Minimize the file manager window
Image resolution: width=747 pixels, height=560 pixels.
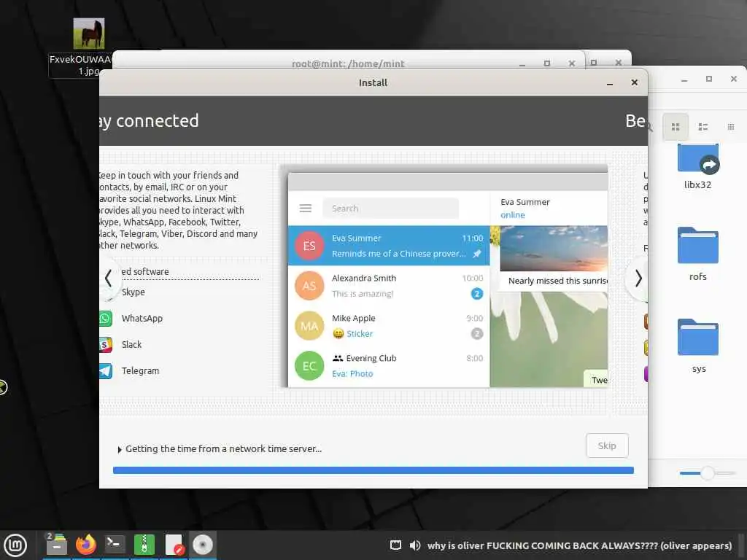684,79
